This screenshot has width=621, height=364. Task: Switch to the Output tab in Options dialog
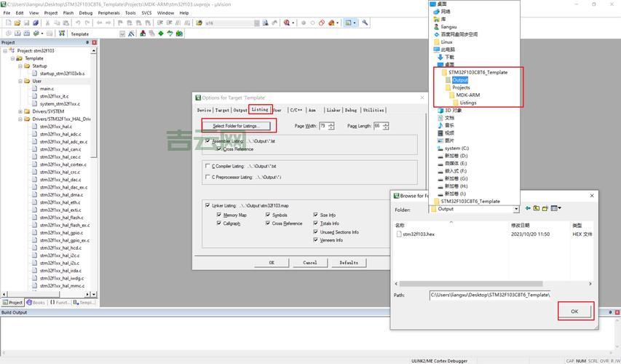coord(240,110)
